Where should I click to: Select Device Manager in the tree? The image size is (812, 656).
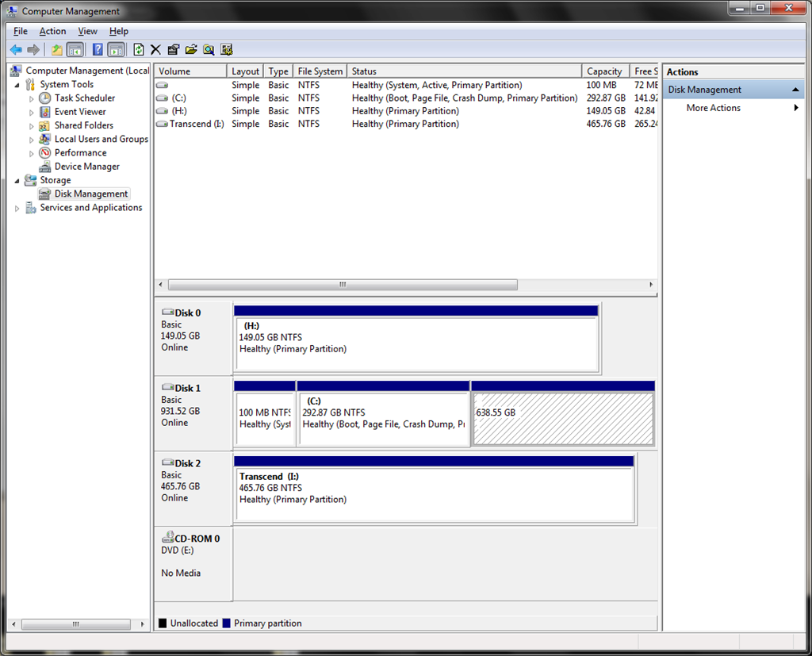coord(87,167)
